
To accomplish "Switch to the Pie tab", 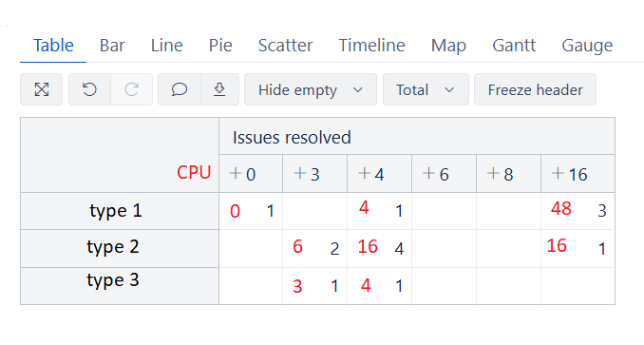I will [x=220, y=46].
